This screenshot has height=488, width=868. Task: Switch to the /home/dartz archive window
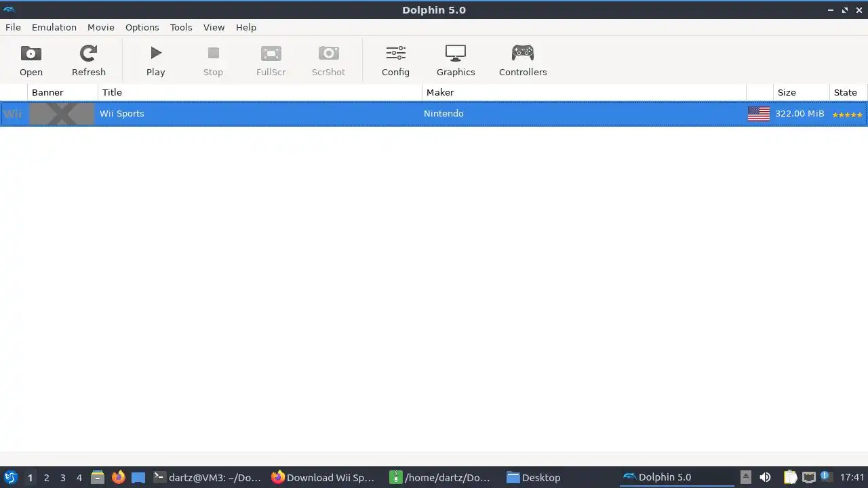click(441, 477)
